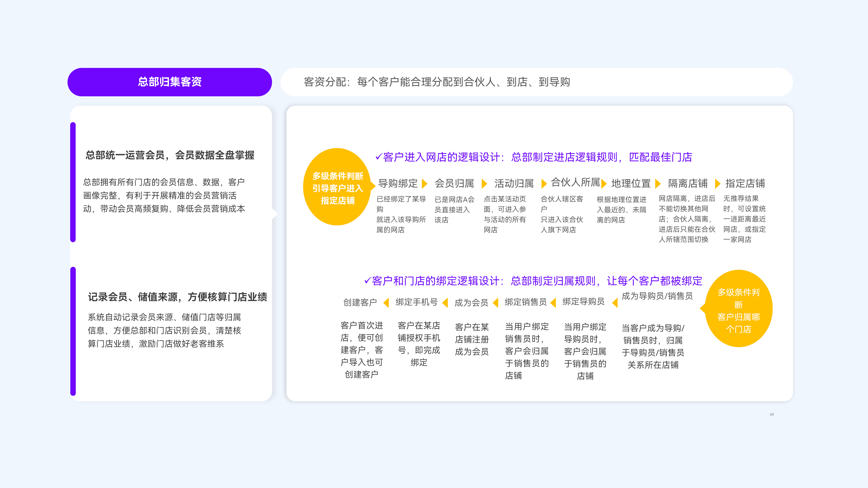Click description 客户在某店铺注册成为会员
This screenshot has height=488, width=868.
pos(472,339)
